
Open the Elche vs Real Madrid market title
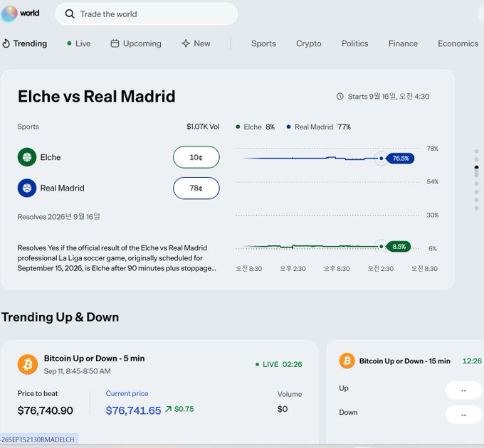point(96,96)
